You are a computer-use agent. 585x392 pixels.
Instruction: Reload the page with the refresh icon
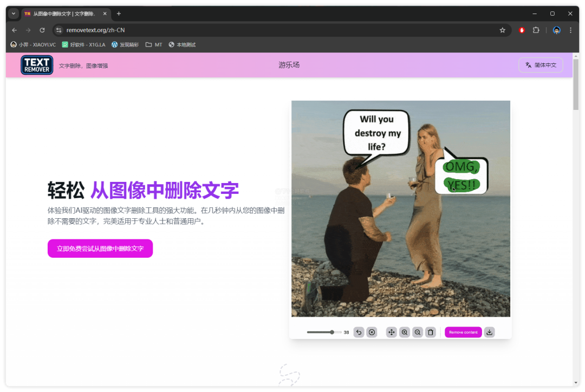[x=42, y=30]
